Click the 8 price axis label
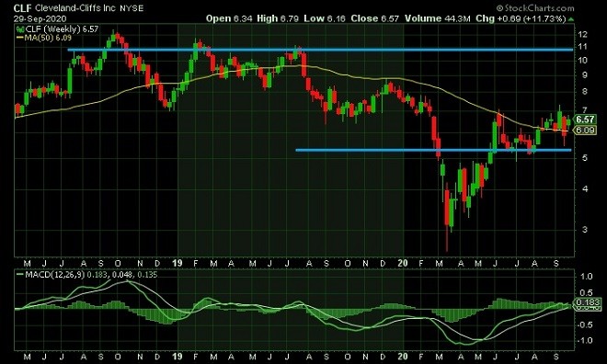The height and width of the screenshot is (364, 607). click(x=585, y=92)
